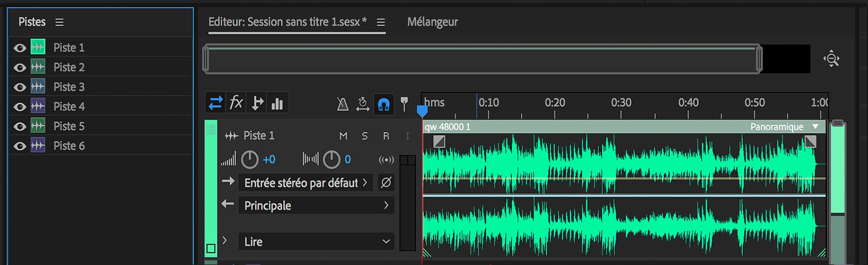Toggle visibility eye for Piste 4

pyautogui.click(x=20, y=107)
